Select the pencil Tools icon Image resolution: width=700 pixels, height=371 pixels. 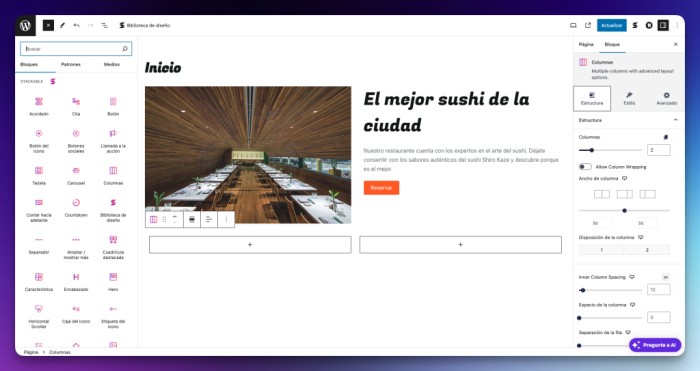pyautogui.click(x=62, y=25)
